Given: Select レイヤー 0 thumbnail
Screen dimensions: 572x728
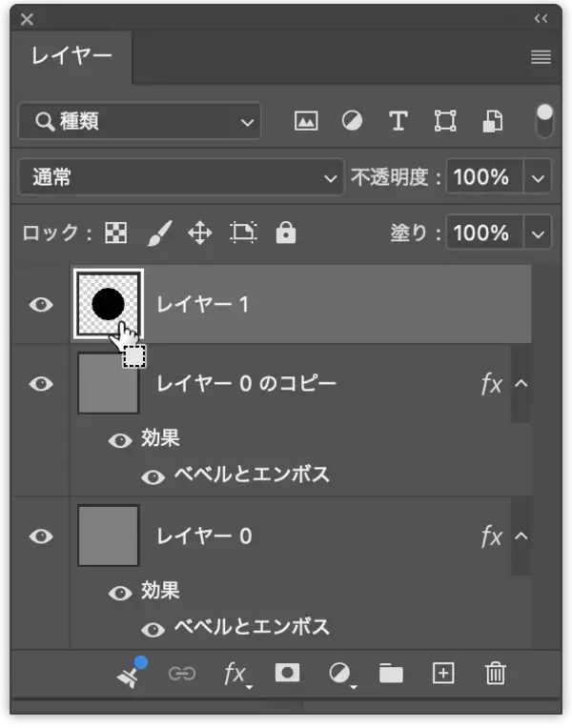Looking at the screenshot, I should 109,536.
